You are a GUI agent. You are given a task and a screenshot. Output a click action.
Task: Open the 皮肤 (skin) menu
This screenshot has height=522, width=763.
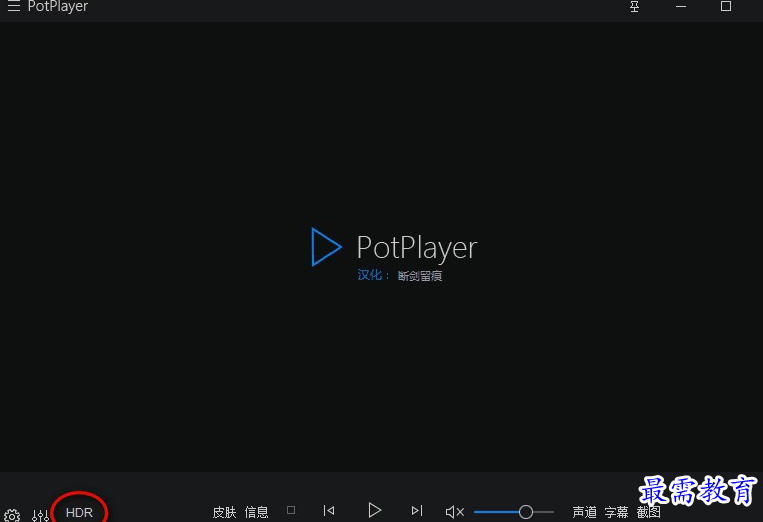click(x=224, y=512)
